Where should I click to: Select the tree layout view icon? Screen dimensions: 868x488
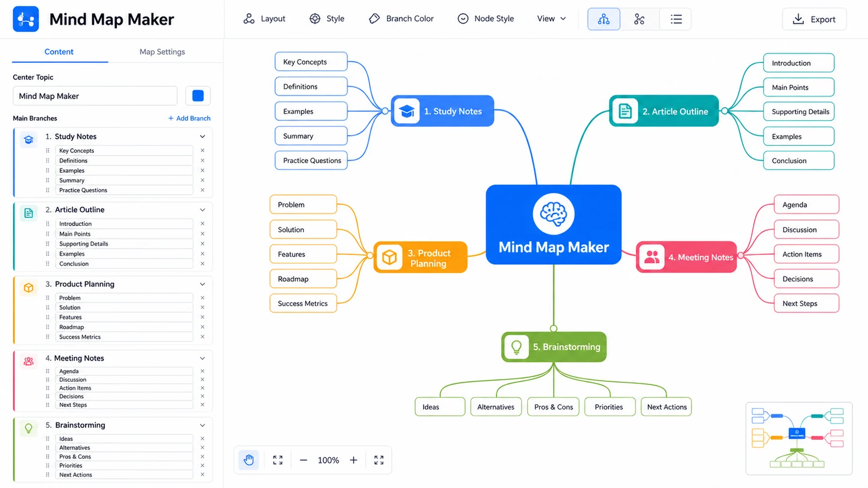coord(604,19)
